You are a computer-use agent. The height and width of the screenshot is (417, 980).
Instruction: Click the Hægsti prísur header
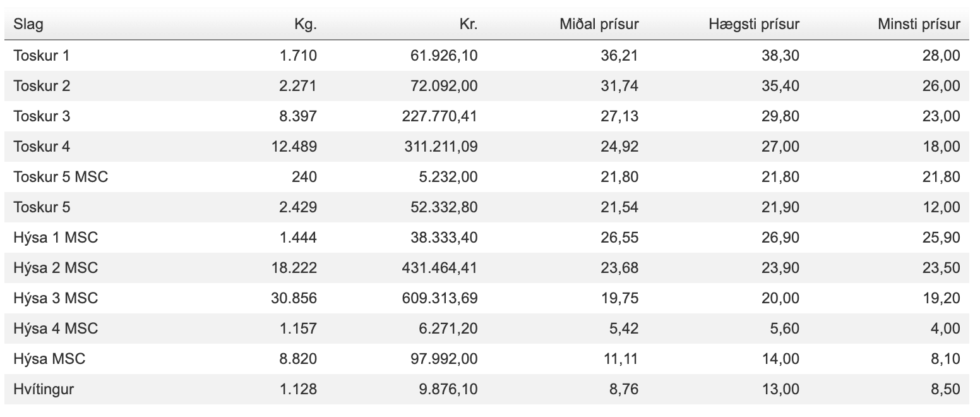pyautogui.click(x=754, y=25)
